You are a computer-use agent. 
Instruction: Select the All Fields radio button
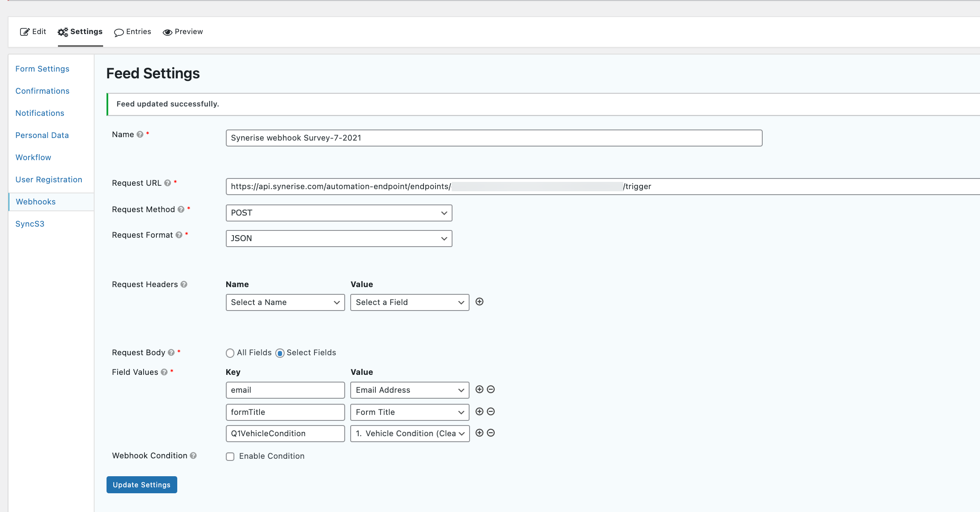coord(230,353)
